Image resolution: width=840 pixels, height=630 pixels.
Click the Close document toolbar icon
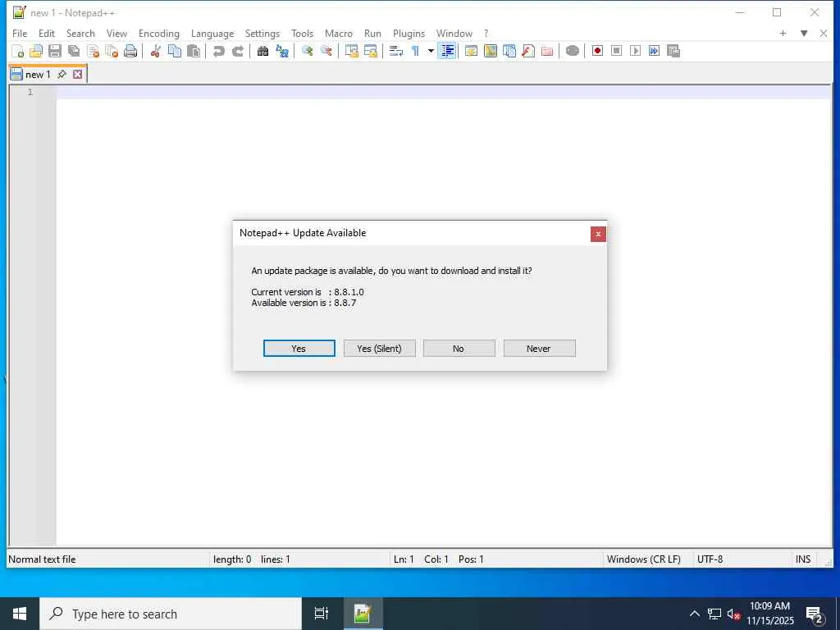pos(93,52)
